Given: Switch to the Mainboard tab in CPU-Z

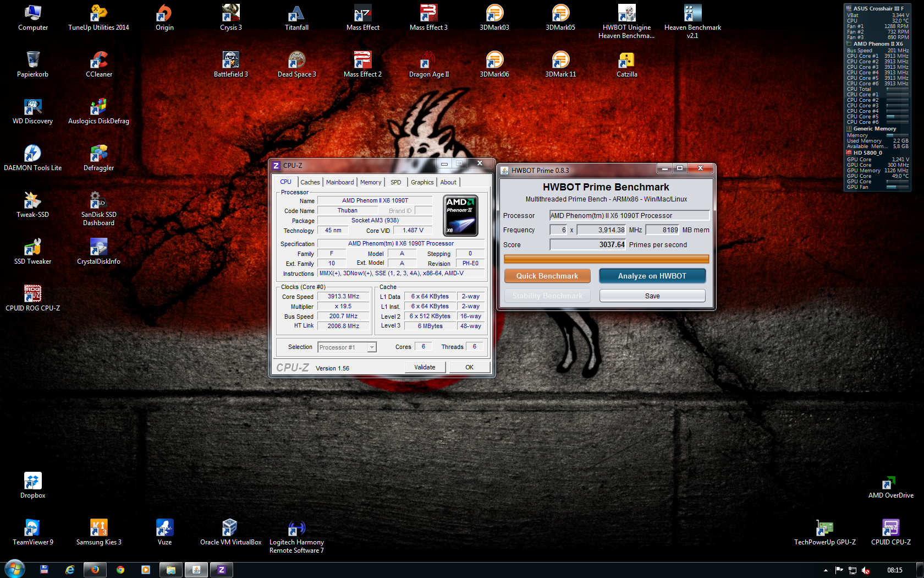Looking at the screenshot, I should (340, 182).
